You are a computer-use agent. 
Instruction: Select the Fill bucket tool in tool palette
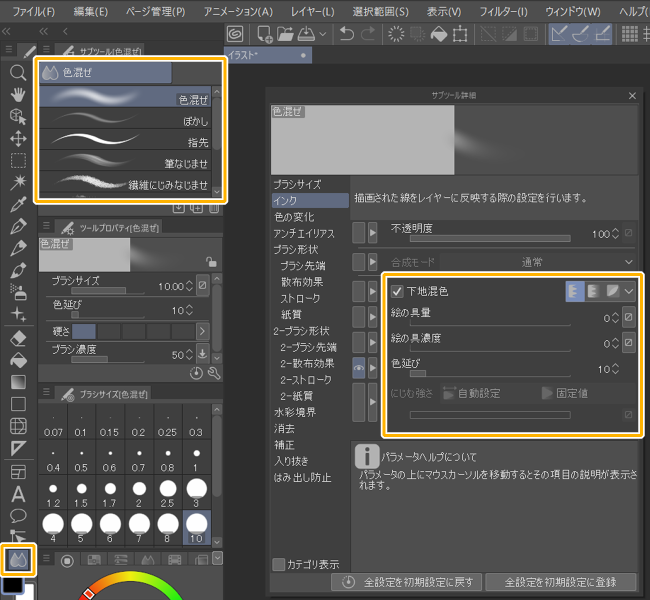pos(18,360)
